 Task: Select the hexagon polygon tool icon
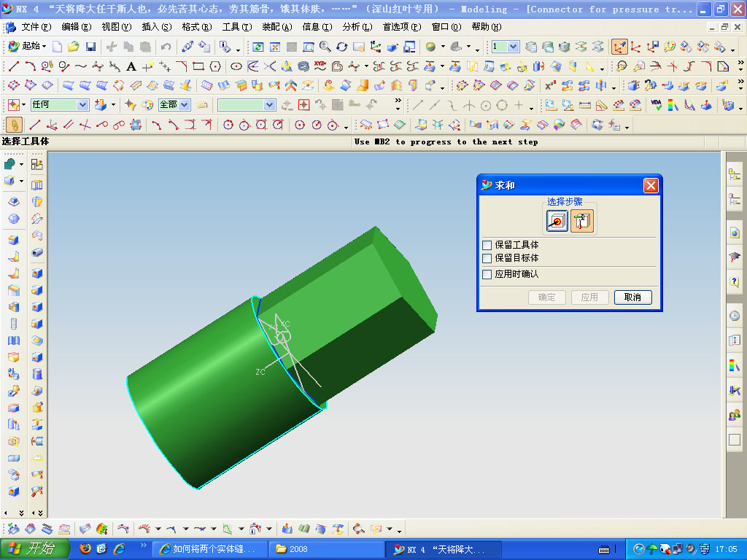pos(215,66)
